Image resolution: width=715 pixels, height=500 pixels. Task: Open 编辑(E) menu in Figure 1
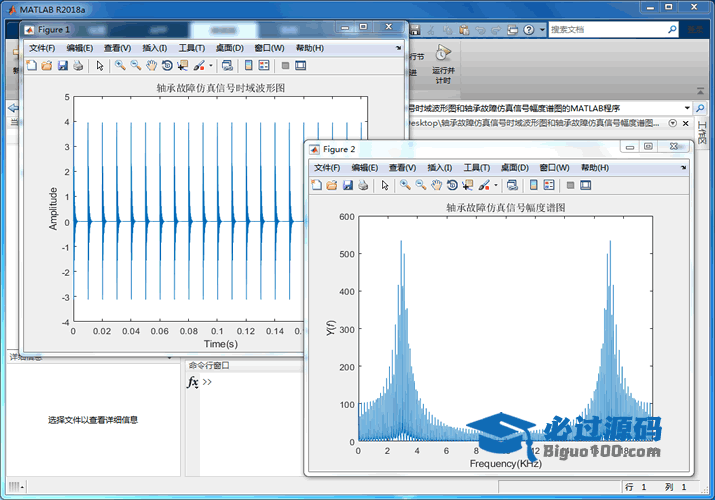(80, 48)
